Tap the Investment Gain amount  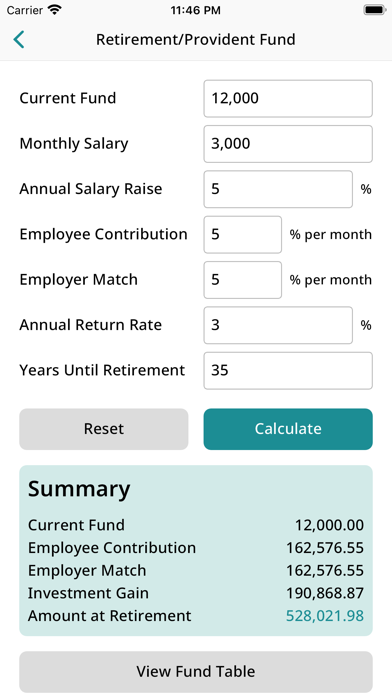pos(325,593)
